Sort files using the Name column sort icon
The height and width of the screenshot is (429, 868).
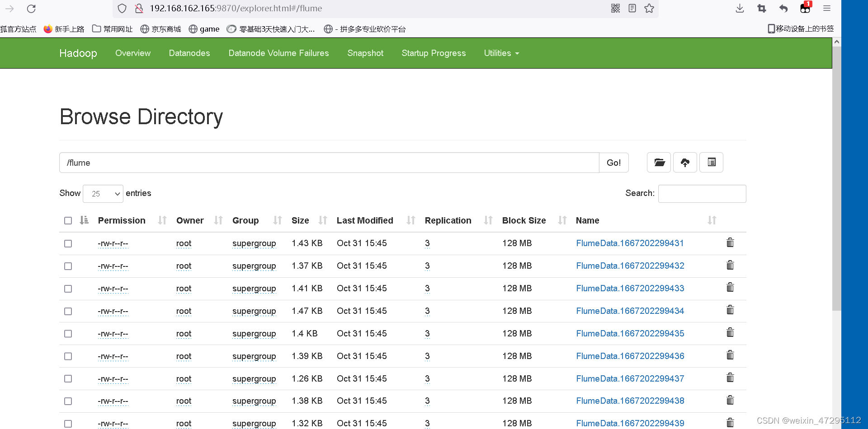[x=712, y=220]
